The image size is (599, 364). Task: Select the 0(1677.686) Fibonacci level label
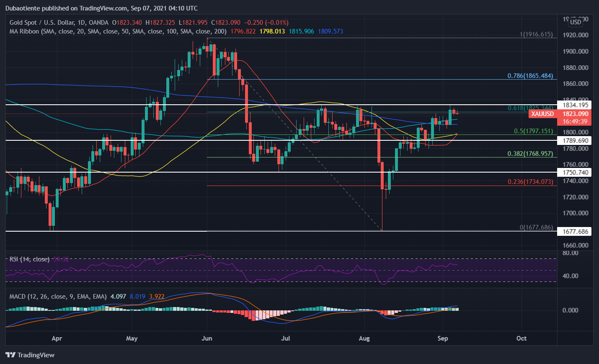[536, 227]
